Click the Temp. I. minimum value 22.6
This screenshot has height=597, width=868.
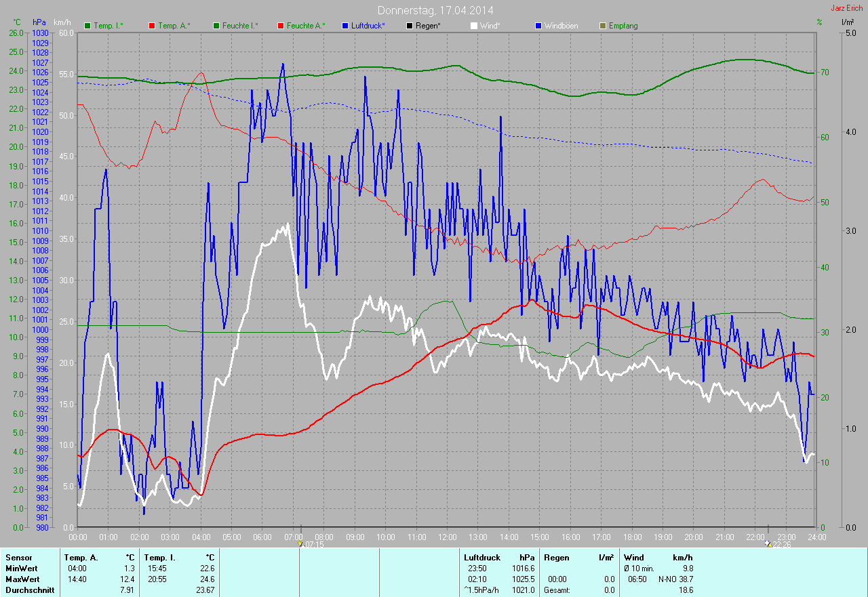(206, 568)
